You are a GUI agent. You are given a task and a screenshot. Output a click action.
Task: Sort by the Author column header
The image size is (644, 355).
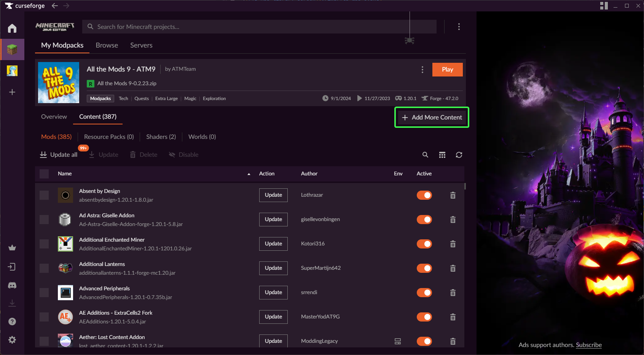point(309,174)
